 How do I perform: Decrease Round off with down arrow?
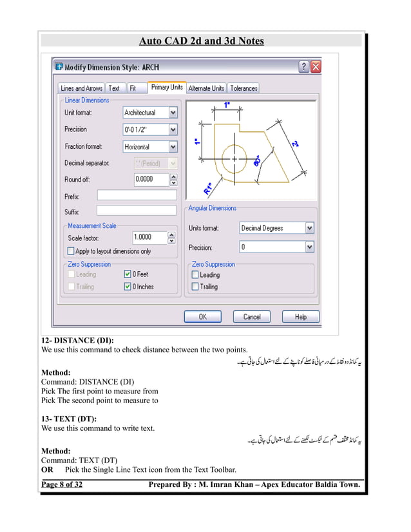[174, 182]
